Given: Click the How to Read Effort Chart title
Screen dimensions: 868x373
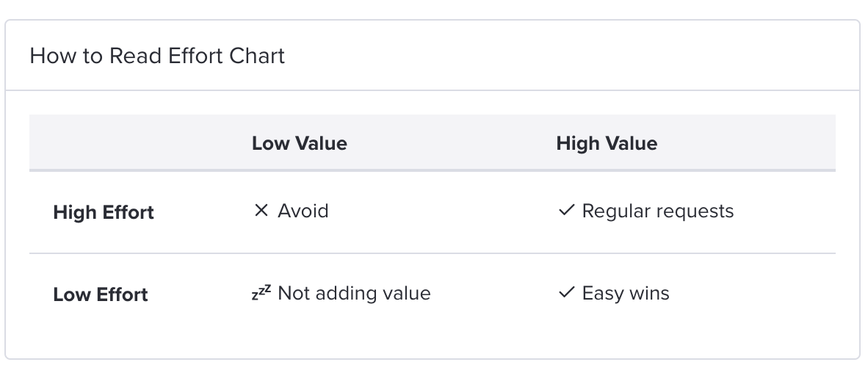Looking at the screenshot, I should [157, 56].
